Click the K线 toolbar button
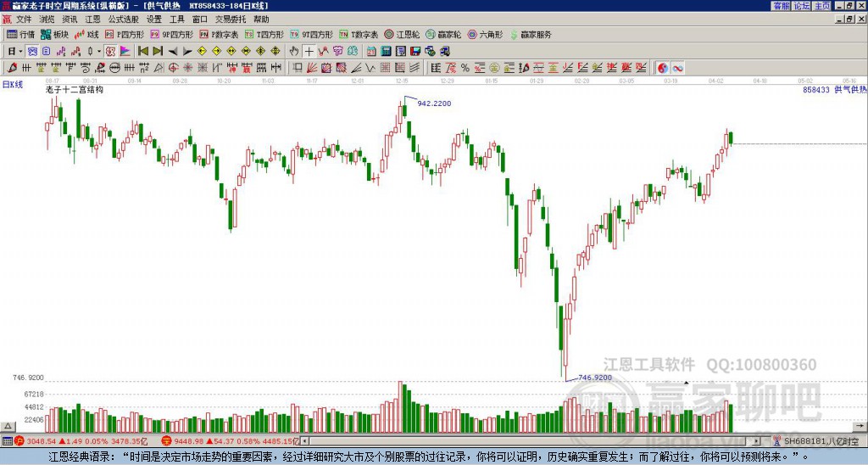 click(86, 34)
